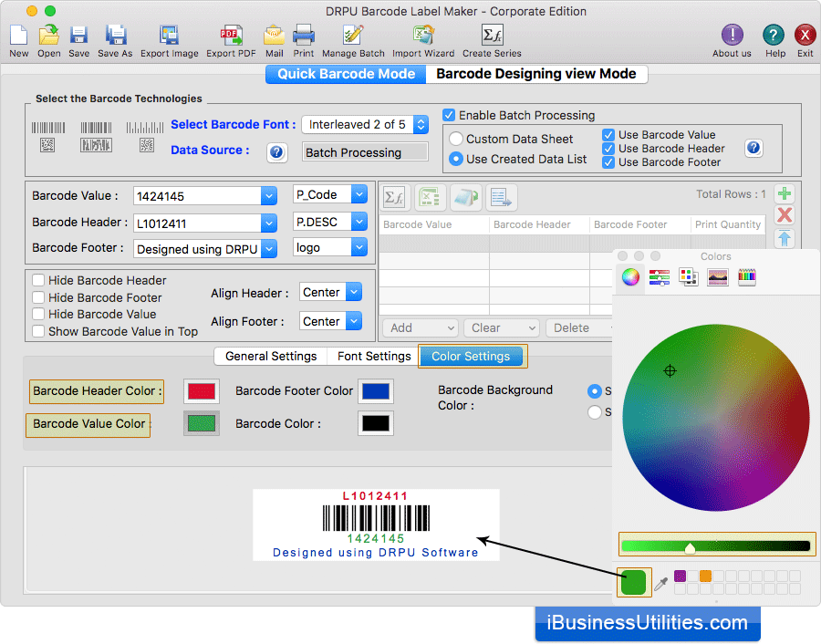The height and width of the screenshot is (644, 821).
Task: Switch to Barcode Designing view Mode
Action: click(536, 74)
